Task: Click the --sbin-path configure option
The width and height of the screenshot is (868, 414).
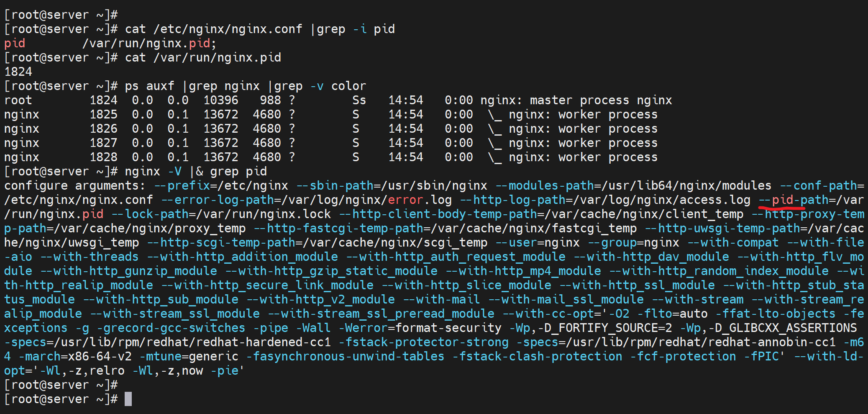Action: (x=392, y=186)
